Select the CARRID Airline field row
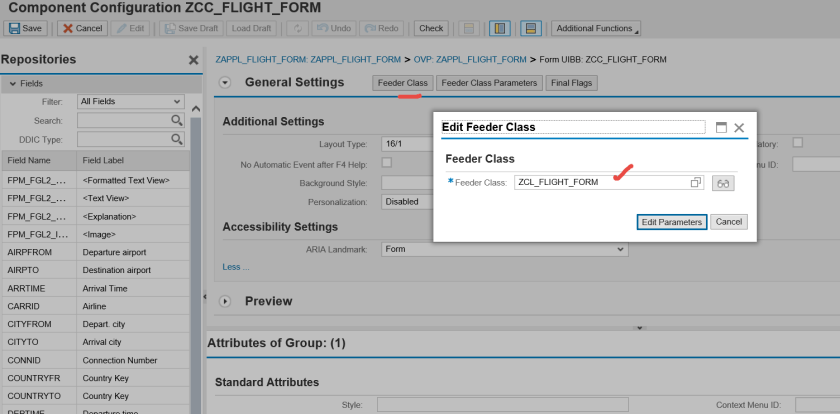 click(x=98, y=305)
